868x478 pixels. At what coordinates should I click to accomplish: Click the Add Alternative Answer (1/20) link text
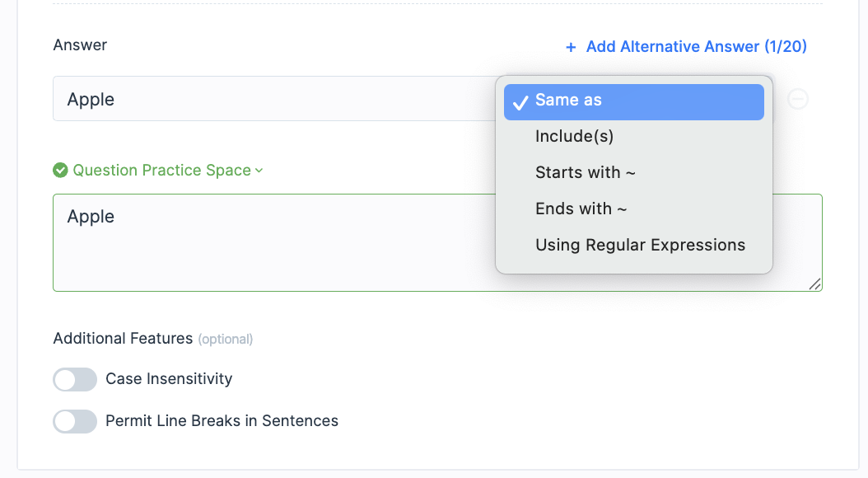point(696,47)
